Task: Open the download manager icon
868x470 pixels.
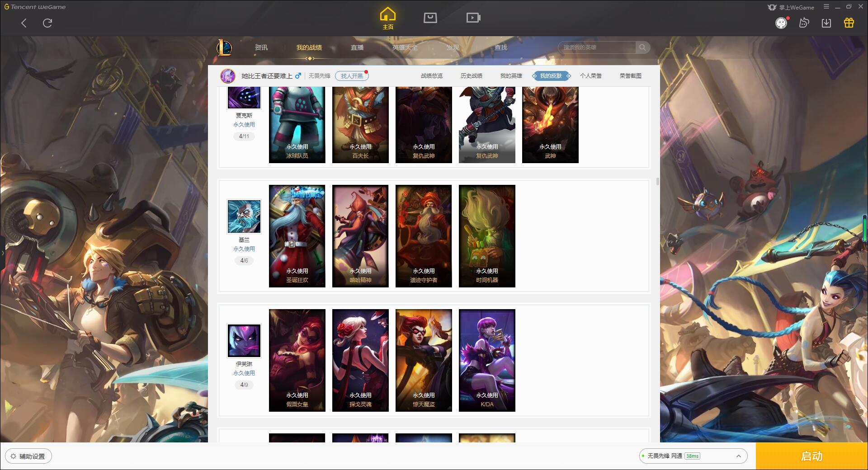Action: [x=826, y=23]
